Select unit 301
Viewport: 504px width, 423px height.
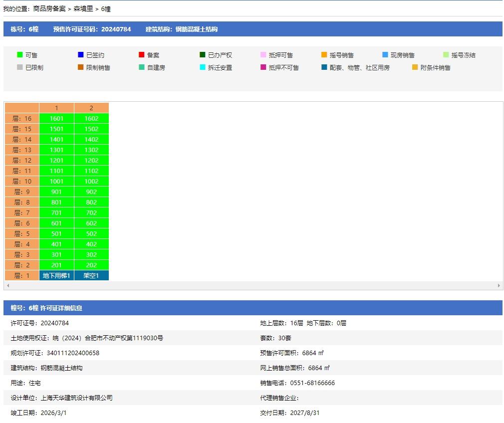(x=56, y=254)
